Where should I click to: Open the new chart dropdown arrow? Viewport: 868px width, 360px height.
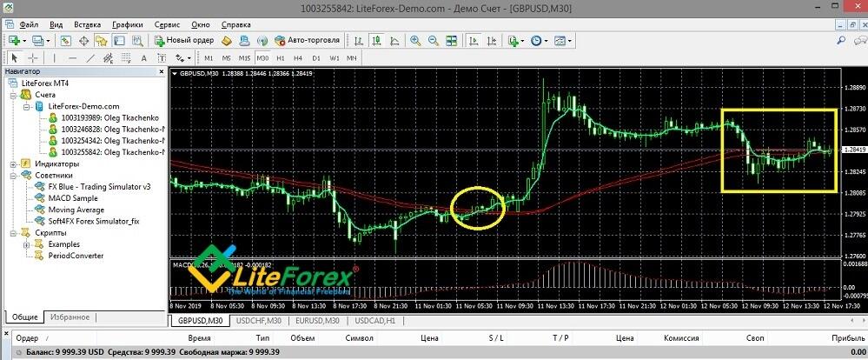point(23,41)
